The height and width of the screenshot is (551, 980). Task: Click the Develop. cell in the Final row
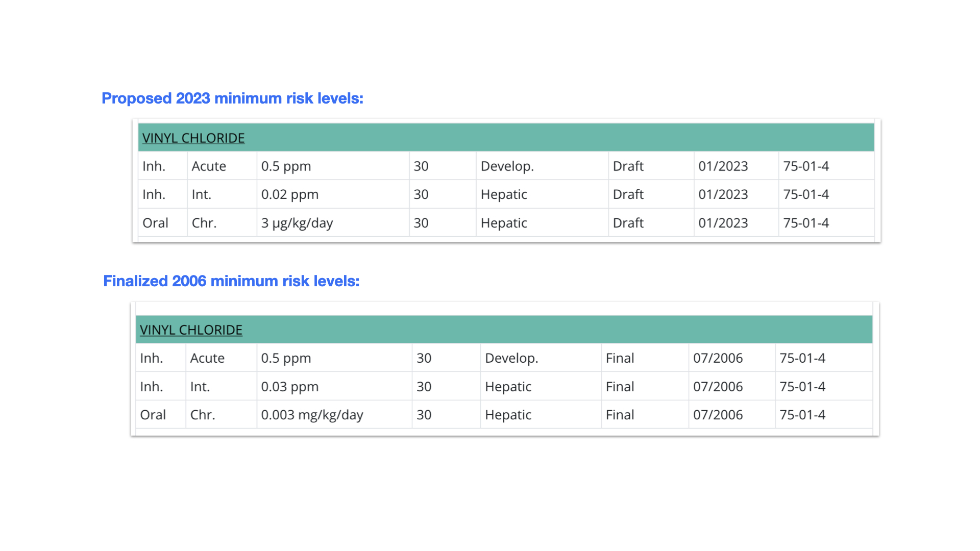coord(511,358)
